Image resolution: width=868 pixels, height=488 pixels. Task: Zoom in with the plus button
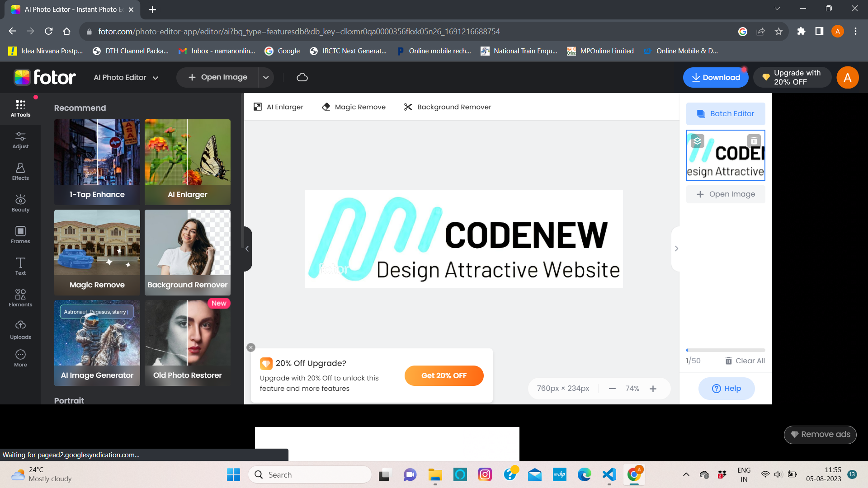(653, 389)
